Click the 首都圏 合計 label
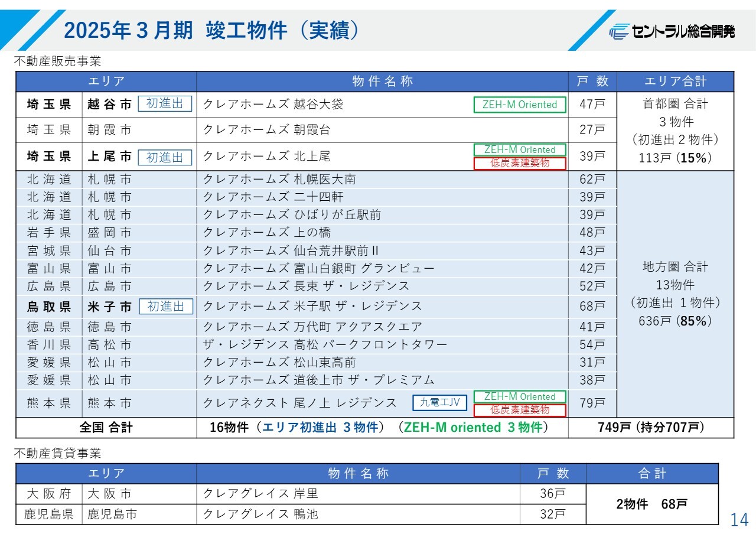Screen dimensions: 756x534 pyautogui.click(x=675, y=104)
